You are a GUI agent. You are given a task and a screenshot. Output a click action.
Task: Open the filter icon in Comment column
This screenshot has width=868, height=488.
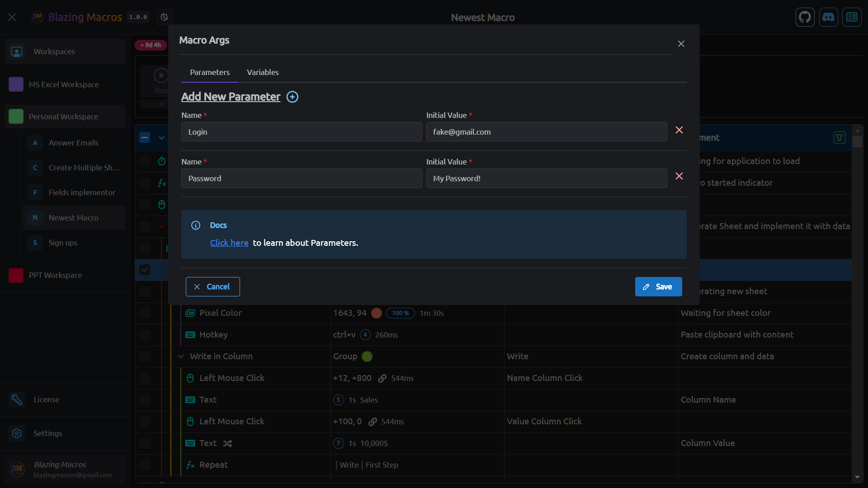click(839, 138)
